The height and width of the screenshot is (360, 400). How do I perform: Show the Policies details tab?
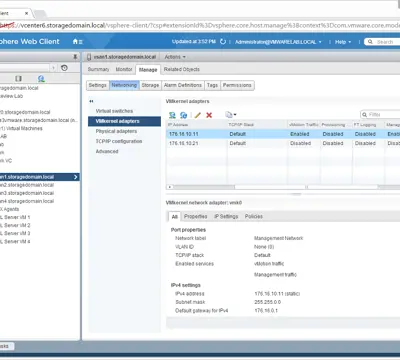pos(254,217)
